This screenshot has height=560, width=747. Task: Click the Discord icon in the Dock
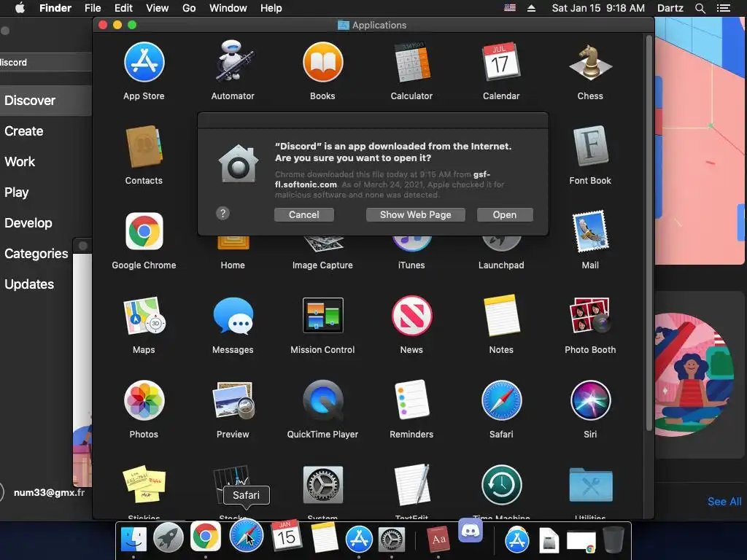tap(471, 530)
